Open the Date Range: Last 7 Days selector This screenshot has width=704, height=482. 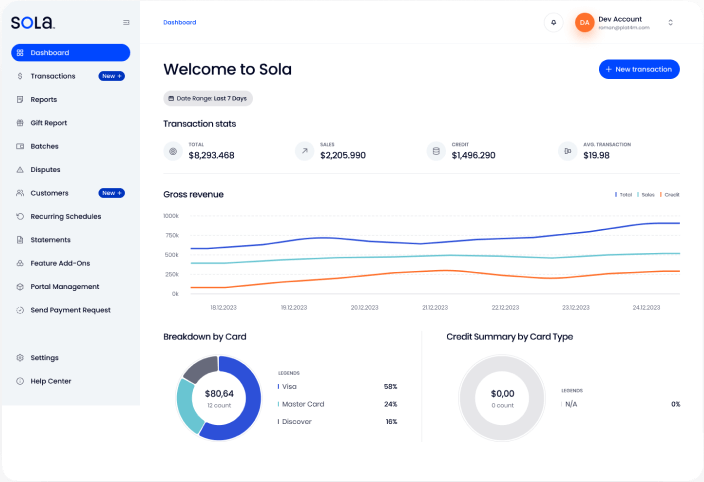(x=208, y=98)
